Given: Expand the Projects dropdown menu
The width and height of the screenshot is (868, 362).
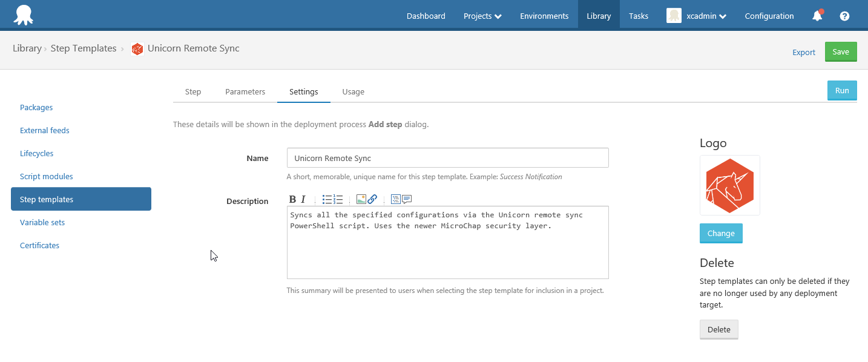Looking at the screenshot, I should [x=482, y=16].
